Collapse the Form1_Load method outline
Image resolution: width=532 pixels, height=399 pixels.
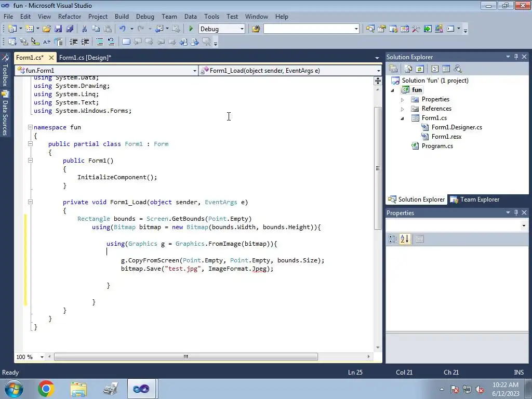pos(30,202)
